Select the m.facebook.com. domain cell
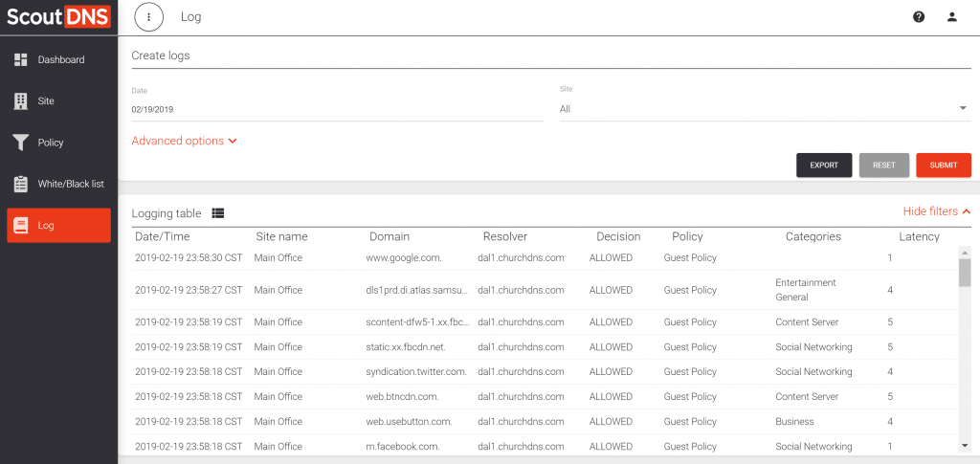 click(403, 447)
